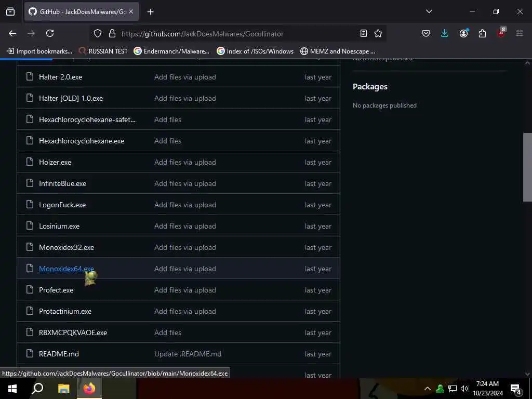532x399 pixels.
Task: Close the GitHub Gocullinator tab
Action: [131, 11]
